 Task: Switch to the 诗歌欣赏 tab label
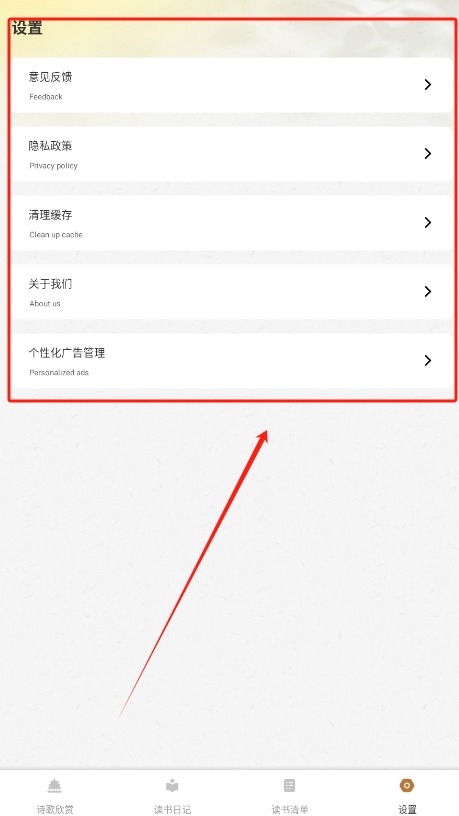pyautogui.click(x=55, y=809)
